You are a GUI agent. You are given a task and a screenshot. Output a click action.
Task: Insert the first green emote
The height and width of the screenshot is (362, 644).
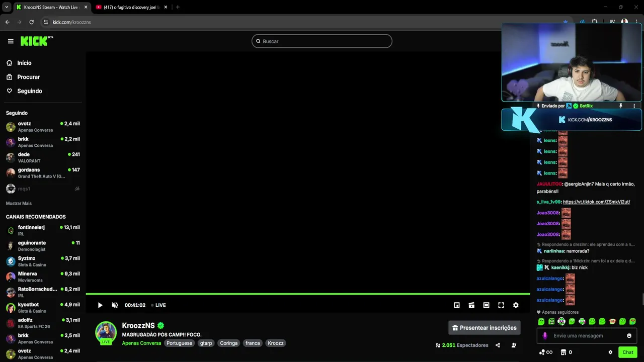541,321
